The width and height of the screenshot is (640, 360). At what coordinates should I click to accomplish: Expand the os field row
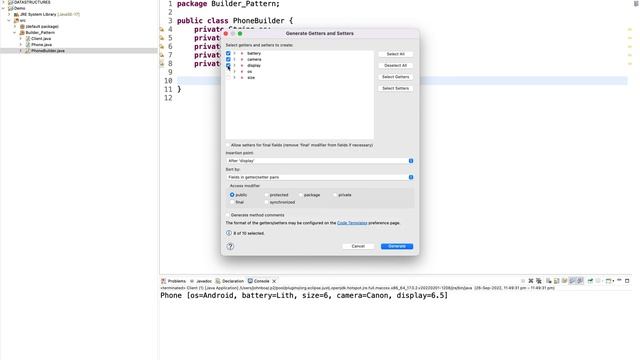pyautogui.click(x=235, y=71)
